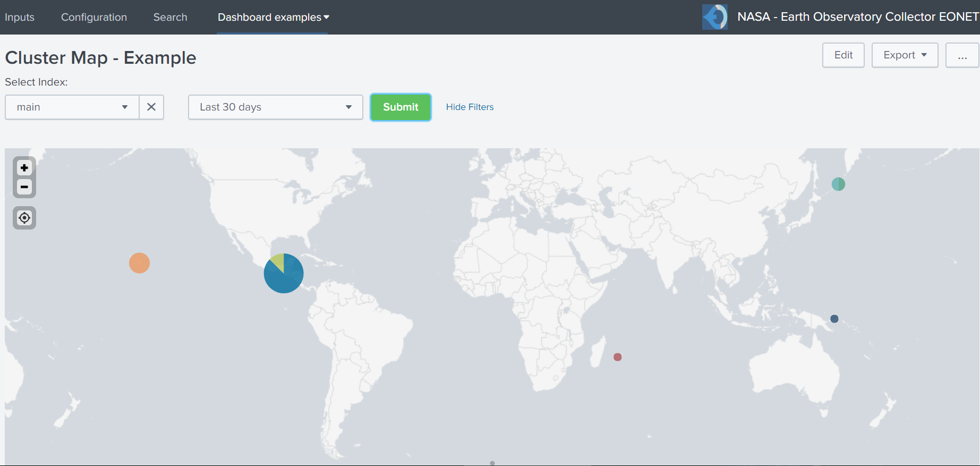Expand the Dashboard examples menu
980x466 pixels.
[273, 17]
